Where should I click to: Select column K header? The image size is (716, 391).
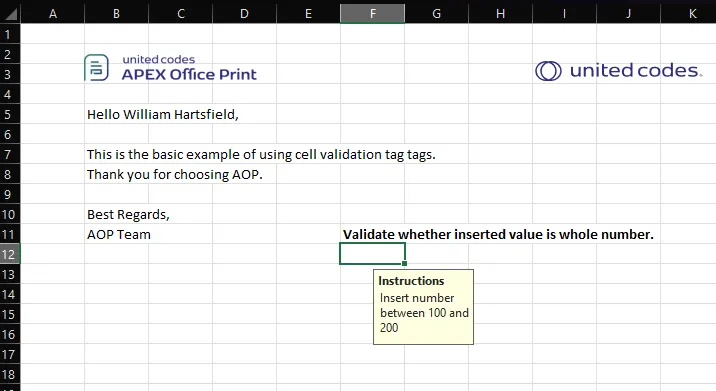pos(689,14)
